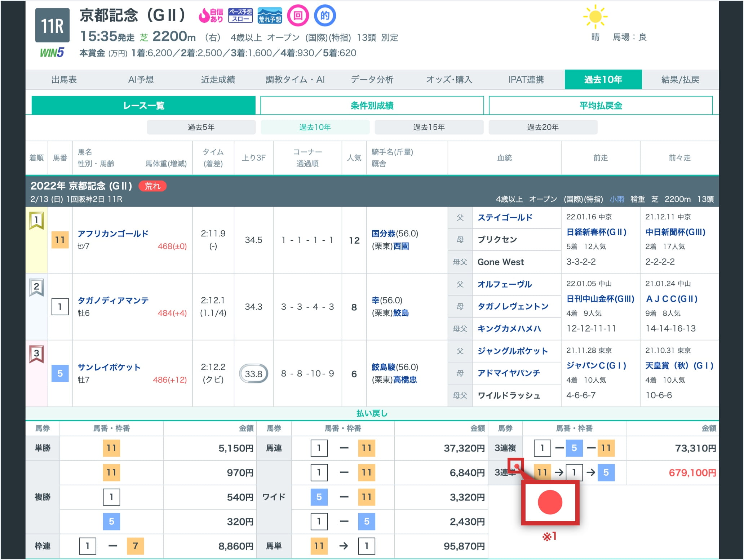744x560 pixels.
Task: Click the 自信あり flame icon
Action: [x=211, y=15]
